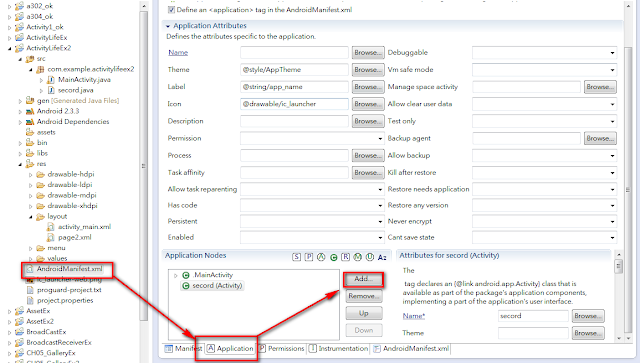Click the AssetEx project icon
This screenshot has width=640, height=363.
(x=19, y=311)
